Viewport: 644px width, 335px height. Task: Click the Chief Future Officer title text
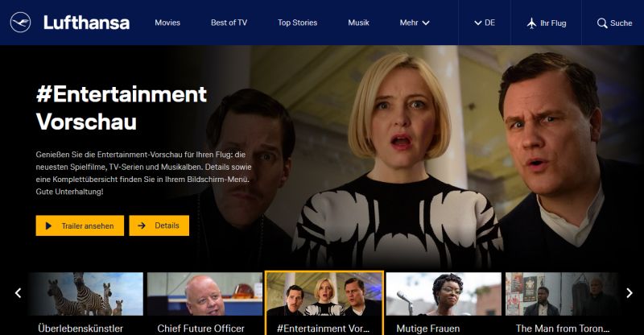(200, 329)
